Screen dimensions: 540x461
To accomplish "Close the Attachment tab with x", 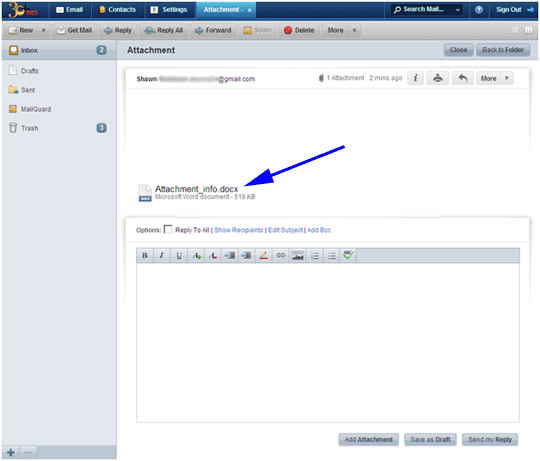I will coord(249,10).
